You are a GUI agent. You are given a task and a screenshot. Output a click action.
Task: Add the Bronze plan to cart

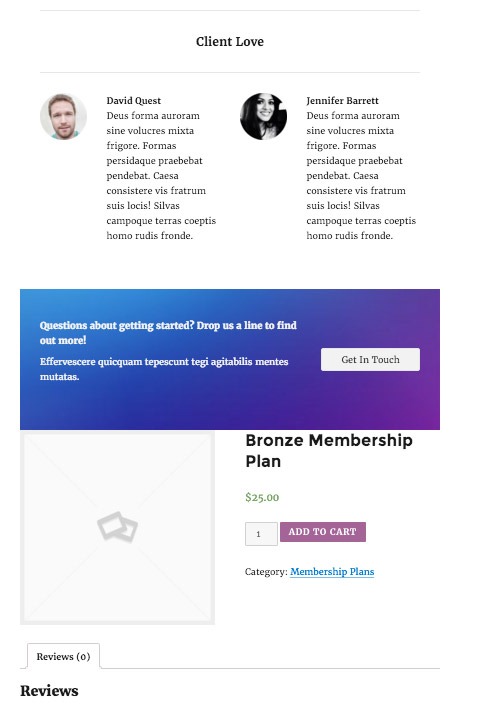(323, 532)
